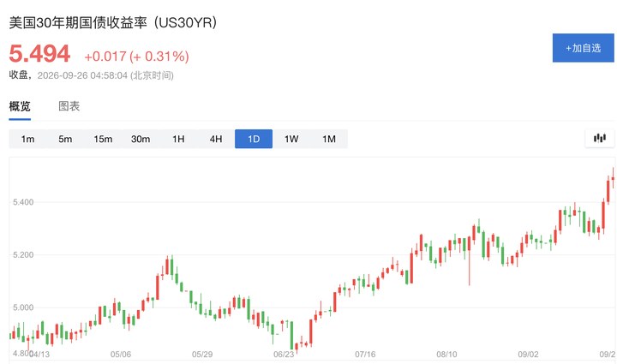617x364 pixels.
Task: Click the 08/10 date axis marker
Action: click(x=446, y=355)
